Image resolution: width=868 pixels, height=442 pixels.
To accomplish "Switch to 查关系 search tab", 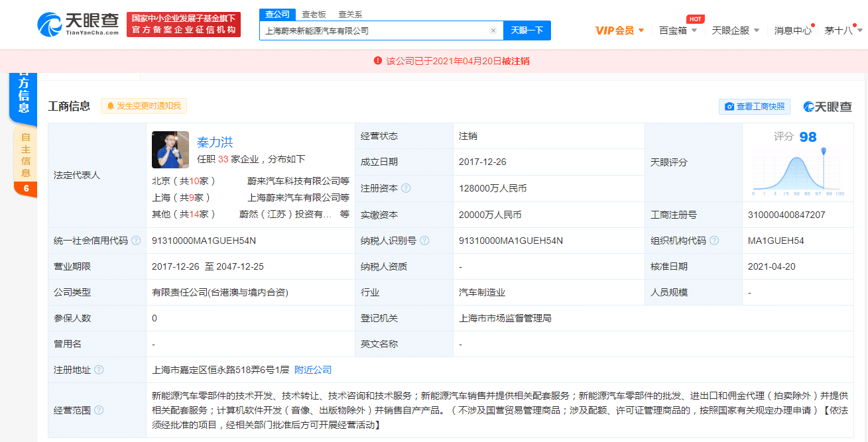I will [x=350, y=15].
